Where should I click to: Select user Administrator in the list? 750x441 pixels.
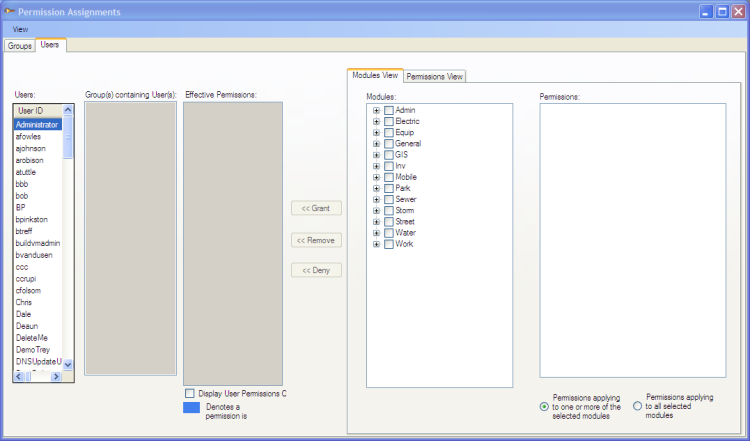(x=38, y=124)
